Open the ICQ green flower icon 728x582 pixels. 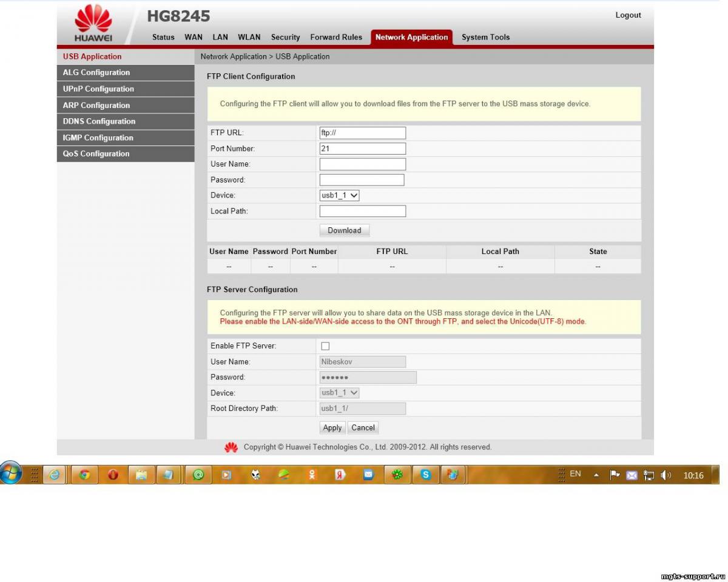(397, 475)
